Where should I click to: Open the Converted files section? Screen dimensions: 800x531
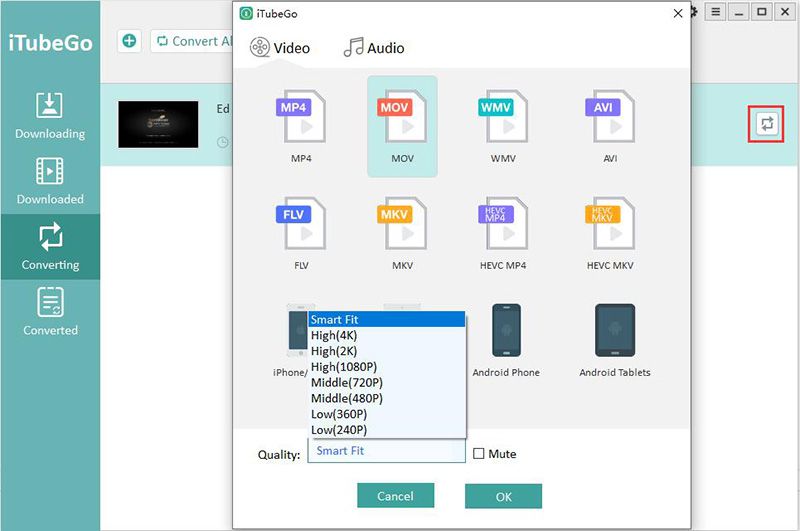(50, 312)
